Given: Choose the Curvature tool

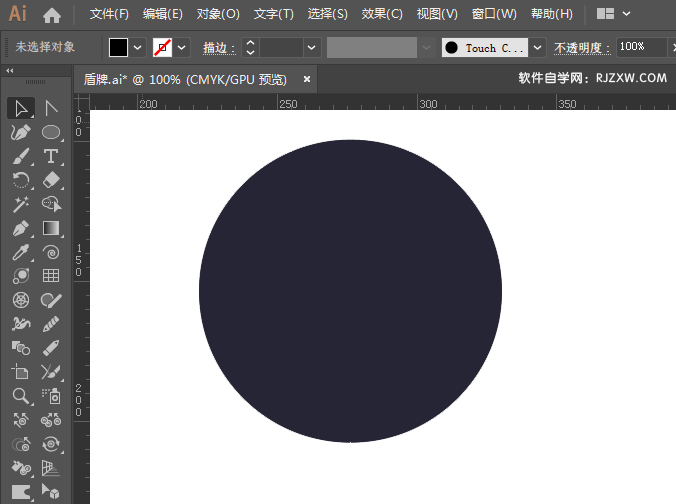Looking at the screenshot, I should [21, 132].
